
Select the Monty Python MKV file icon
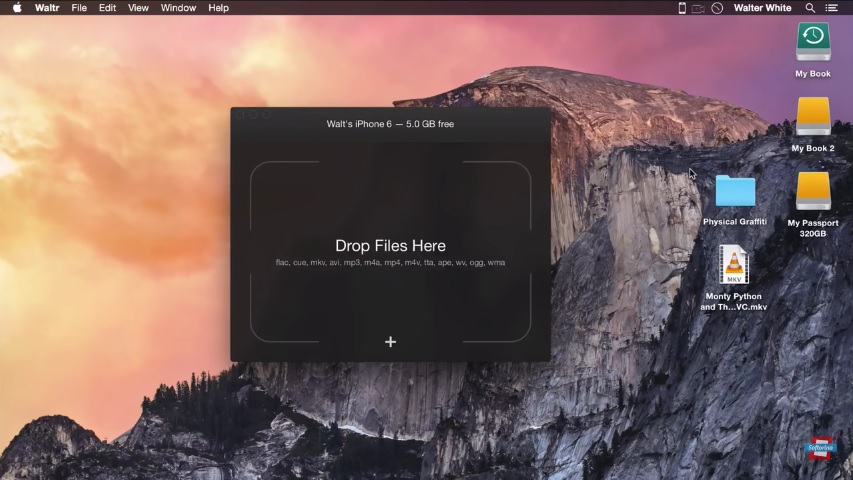pyautogui.click(x=734, y=264)
